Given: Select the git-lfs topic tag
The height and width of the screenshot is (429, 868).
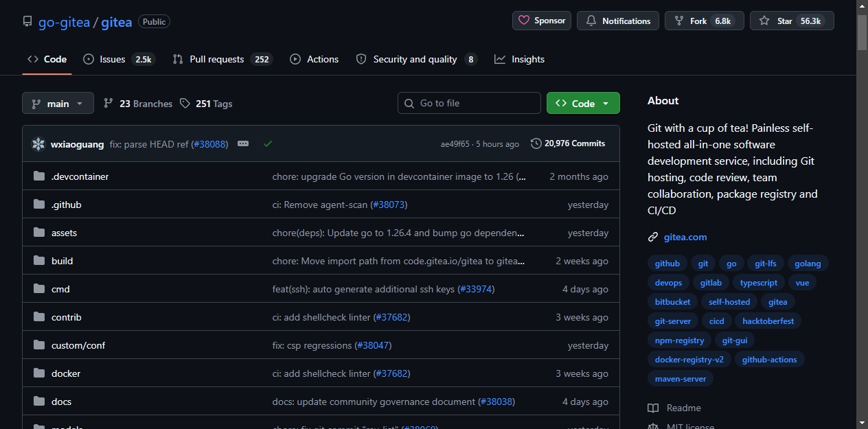Looking at the screenshot, I should [766, 264].
